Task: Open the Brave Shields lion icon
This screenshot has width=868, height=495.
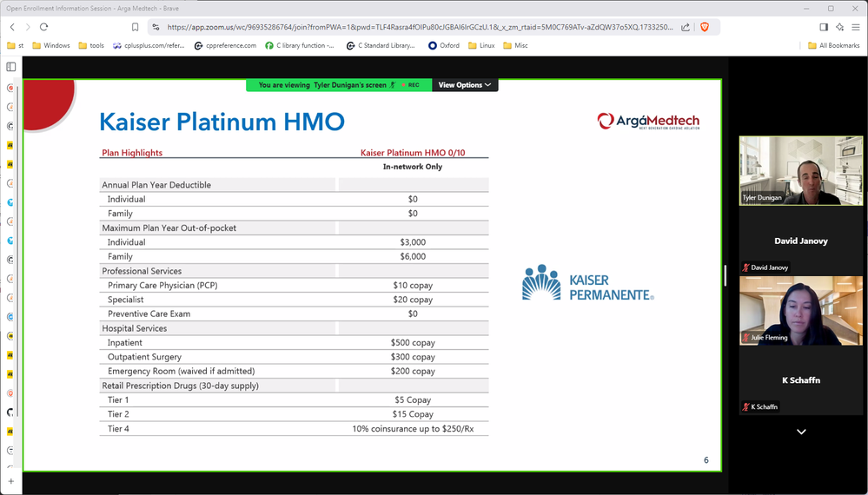Action: pyautogui.click(x=704, y=27)
